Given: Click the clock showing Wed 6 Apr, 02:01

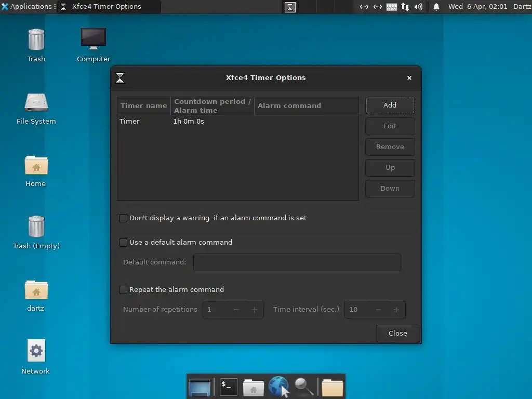Looking at the screenshot, I should click(x=478, y=6).
